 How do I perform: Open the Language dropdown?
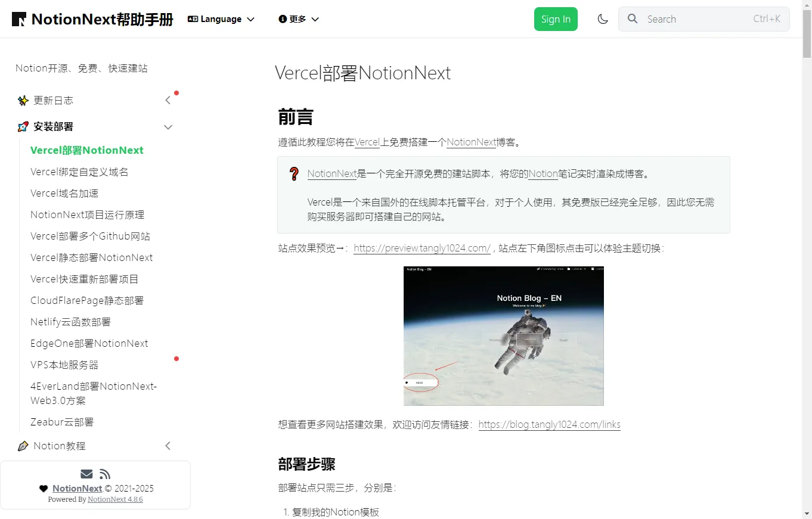[x=221, y=19]
